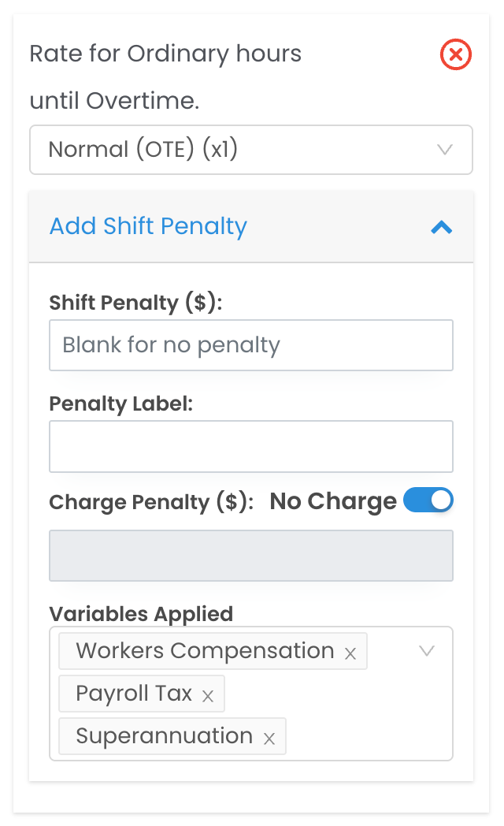
Task: Remove the Payroll Tax tag
Action: (x=208, y=696)
